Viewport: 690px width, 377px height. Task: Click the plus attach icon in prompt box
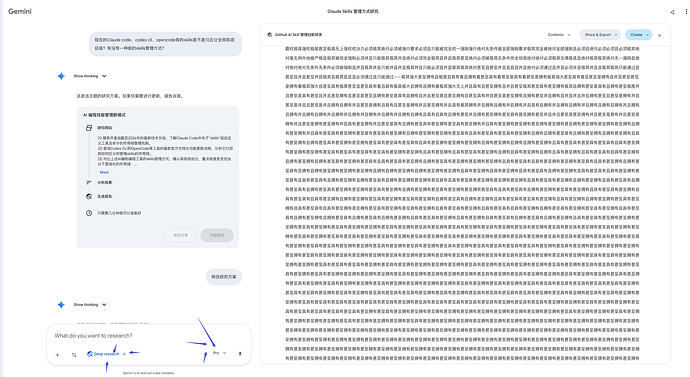[x=57, y=355]
